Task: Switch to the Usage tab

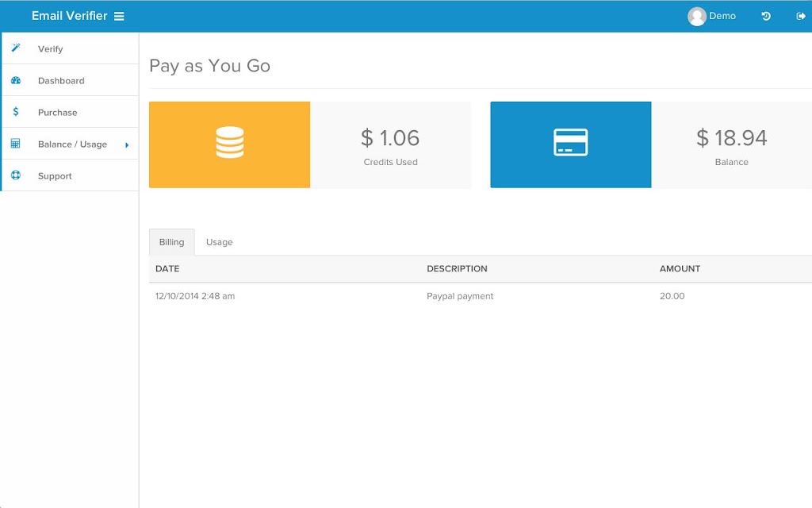Action: [x=219, y=242]
